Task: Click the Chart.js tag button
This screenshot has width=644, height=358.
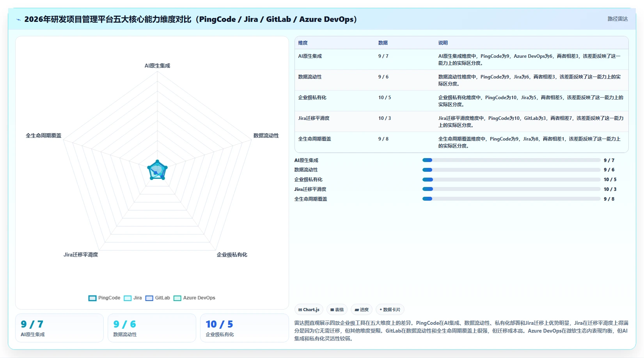Action: (309, 310)
